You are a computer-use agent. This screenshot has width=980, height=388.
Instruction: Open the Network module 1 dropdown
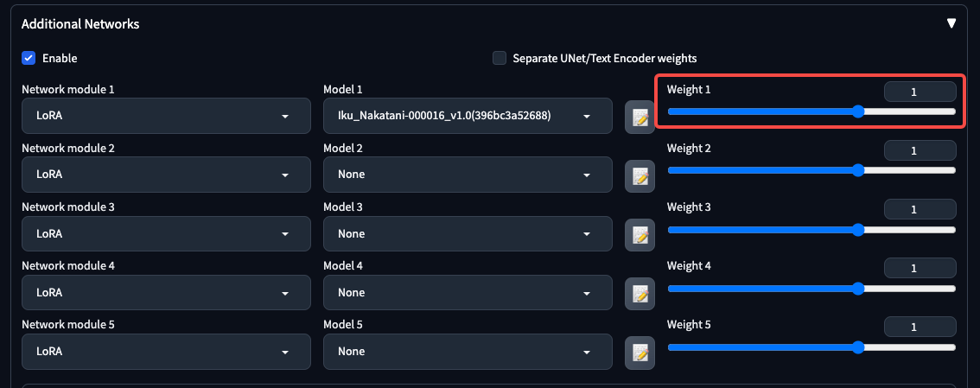(165, 116)
